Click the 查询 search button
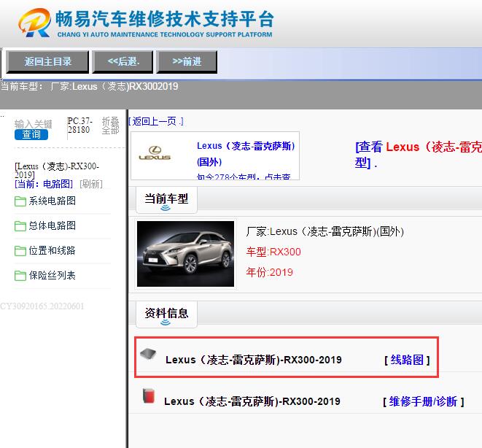Screen dimensions: 482x448 pyautogui.click(x=31, y=134)
